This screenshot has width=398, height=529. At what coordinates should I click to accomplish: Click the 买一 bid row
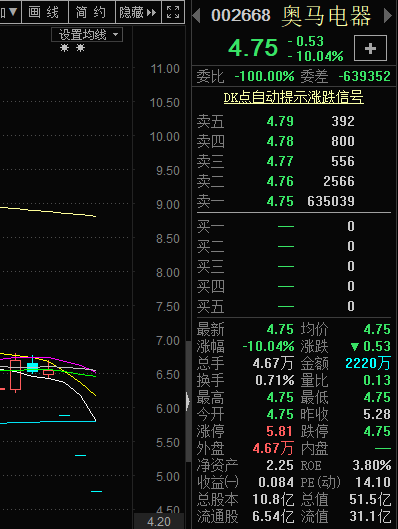tap(293, 226)
